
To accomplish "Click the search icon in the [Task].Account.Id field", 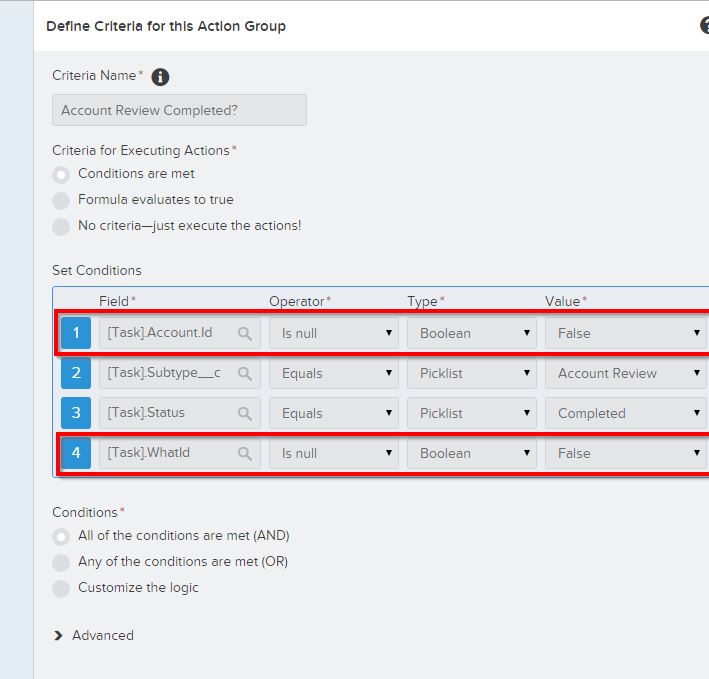I will pos(245,334).
